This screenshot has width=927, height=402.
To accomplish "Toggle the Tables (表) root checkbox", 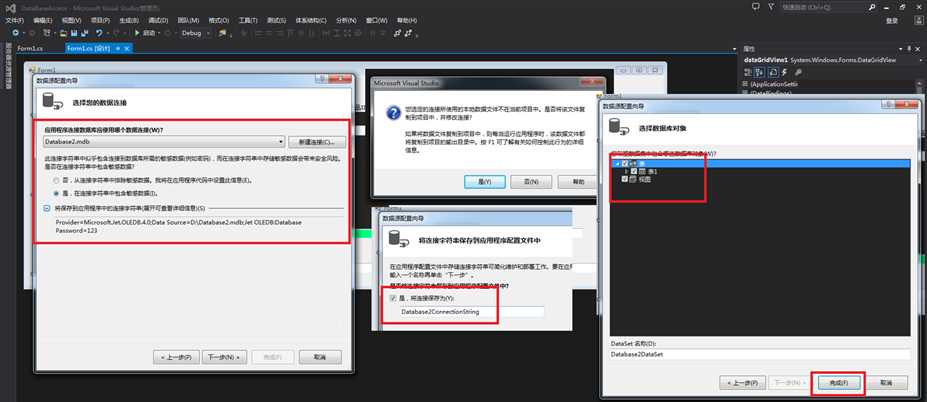I will tap(625, 164).
